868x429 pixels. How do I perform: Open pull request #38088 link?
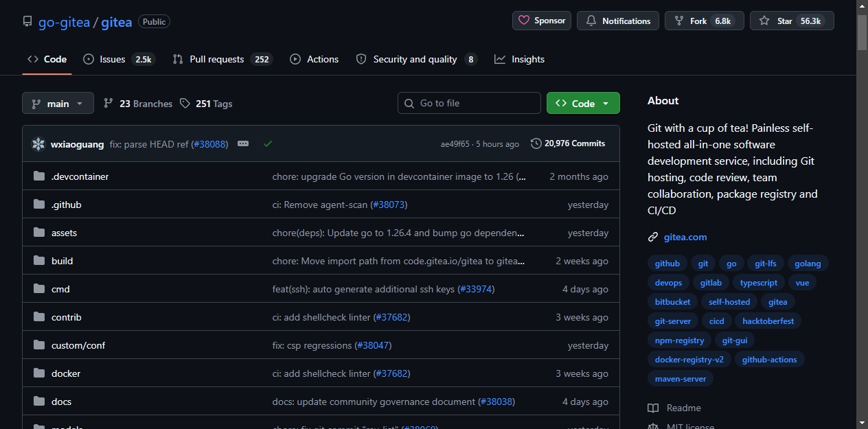coord(209,144)
